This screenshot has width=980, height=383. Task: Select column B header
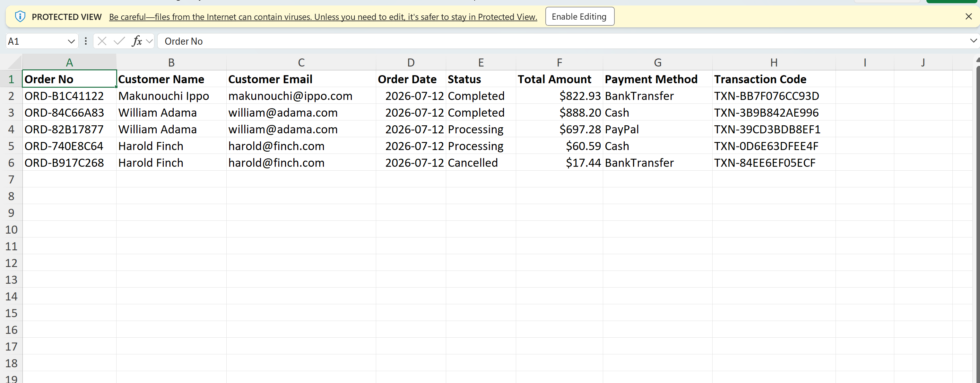[x=171, y=62]
